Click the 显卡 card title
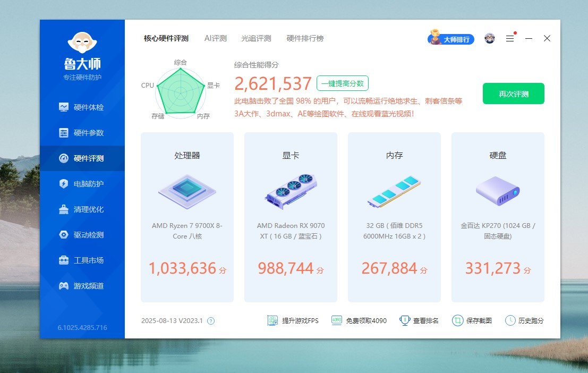This screenshot has height=373, width=588. pos(291,155)
